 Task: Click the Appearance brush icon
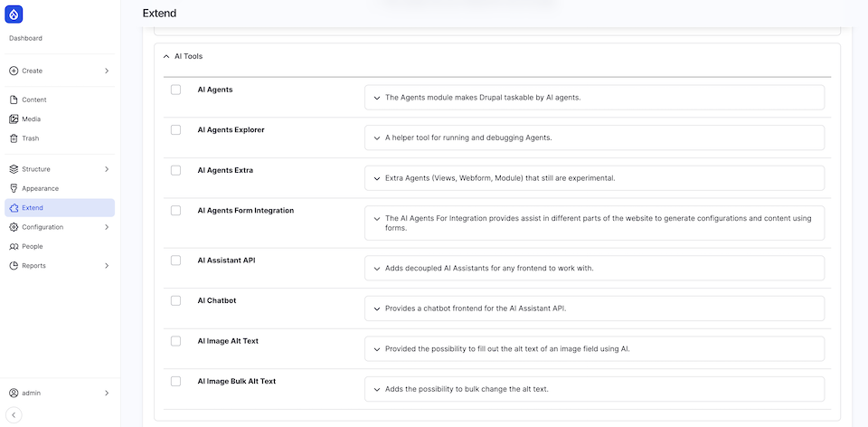(x=14, y=188)
